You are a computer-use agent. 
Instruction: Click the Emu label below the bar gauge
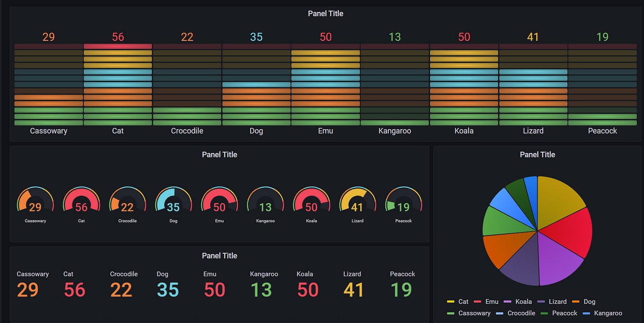[325, 130]
